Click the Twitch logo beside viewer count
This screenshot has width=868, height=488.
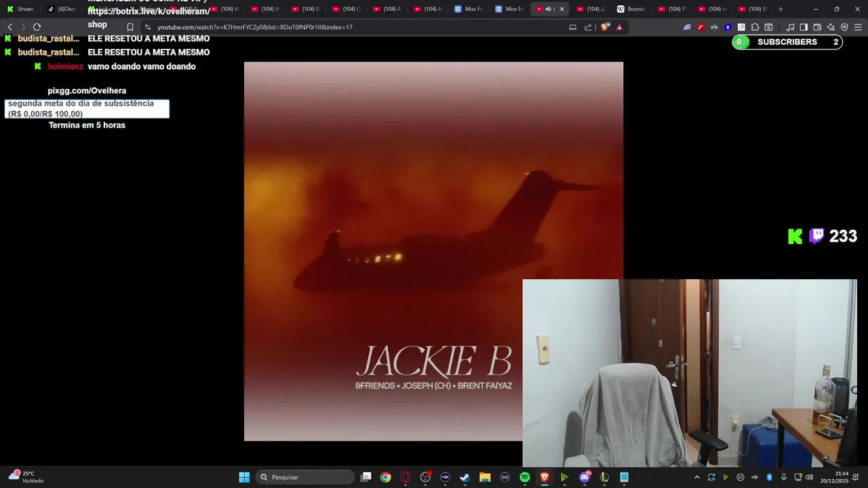tap(816, 235)
